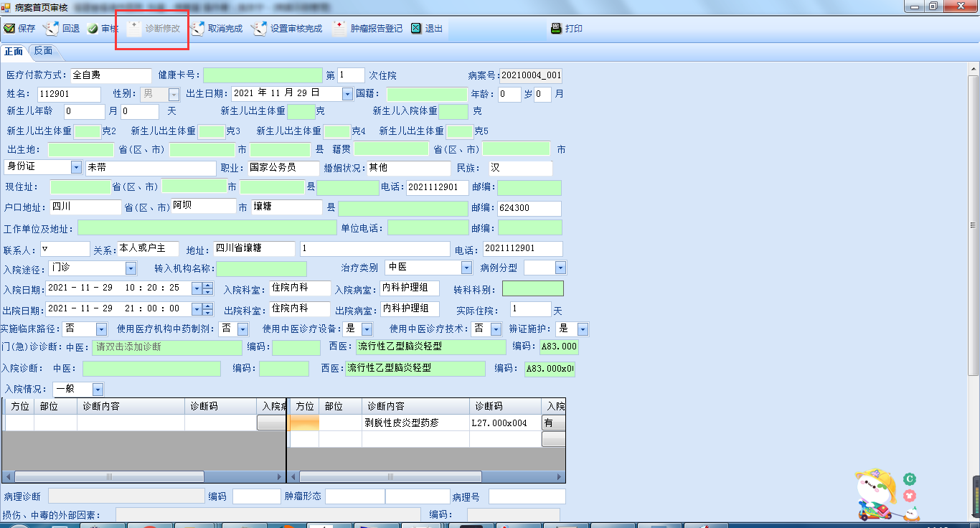Click the 入院诊断 西医 diagnosis field
The height and width of the screenshot is (528, 980).
[x=415, y=369]
